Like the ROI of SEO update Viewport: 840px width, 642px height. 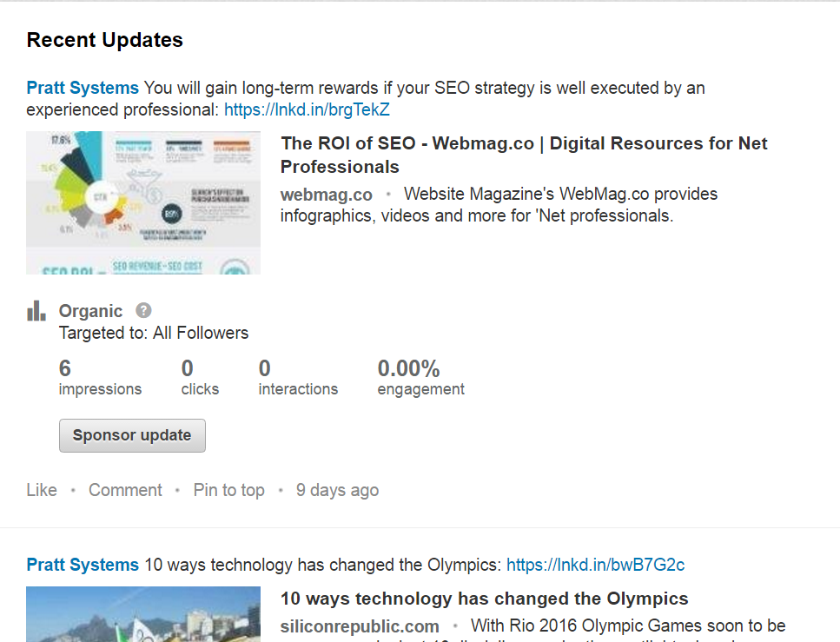point(42,490)
